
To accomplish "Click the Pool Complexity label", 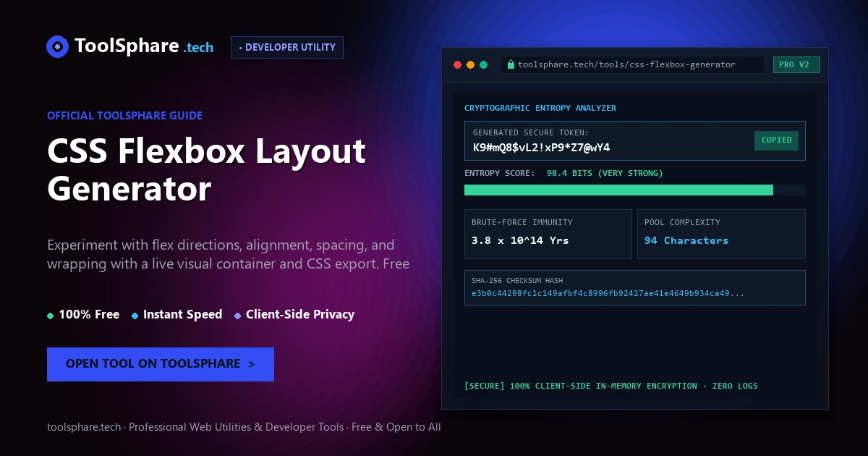I will (x=682, y=222).
